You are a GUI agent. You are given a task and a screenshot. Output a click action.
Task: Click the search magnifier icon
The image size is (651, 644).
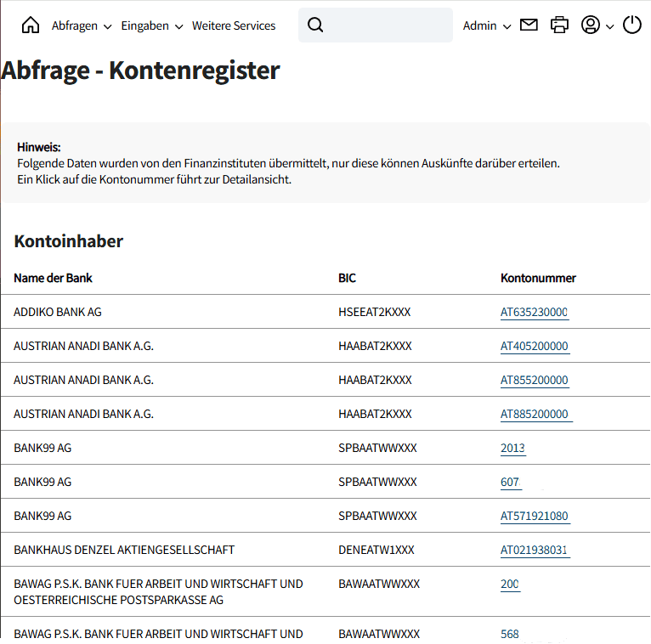click(x=315, y=25)
